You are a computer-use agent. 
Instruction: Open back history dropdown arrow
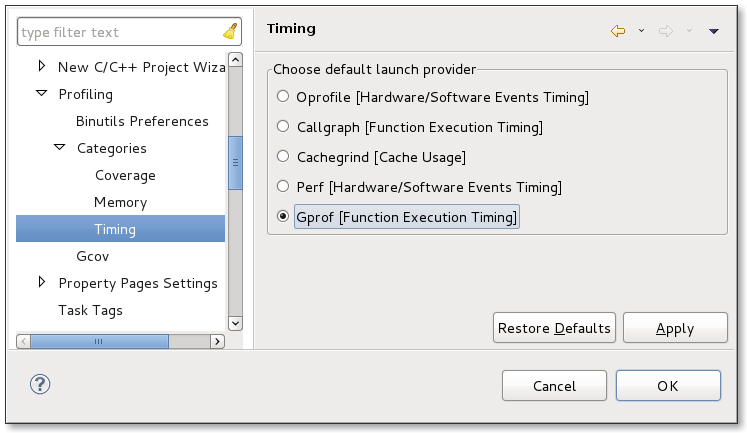tap(641, 31)
